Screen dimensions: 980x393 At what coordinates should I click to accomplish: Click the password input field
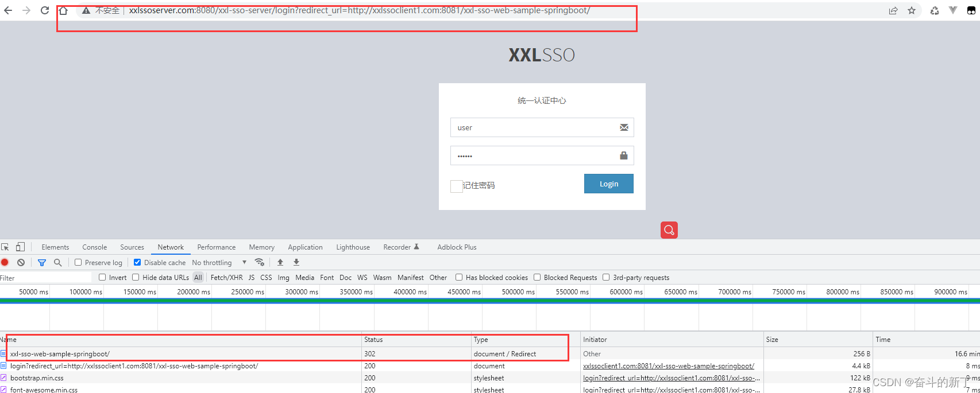pos(542,155)
